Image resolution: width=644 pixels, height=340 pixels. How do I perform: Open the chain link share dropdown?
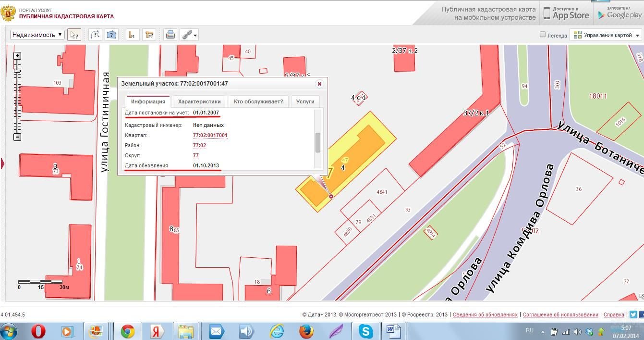[x=189, y=35]
